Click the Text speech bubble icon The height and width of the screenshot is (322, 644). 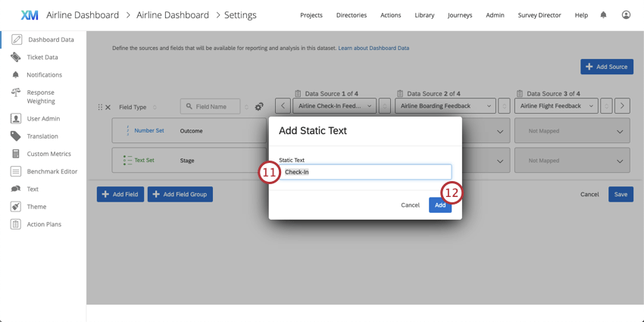coord(16,189)
